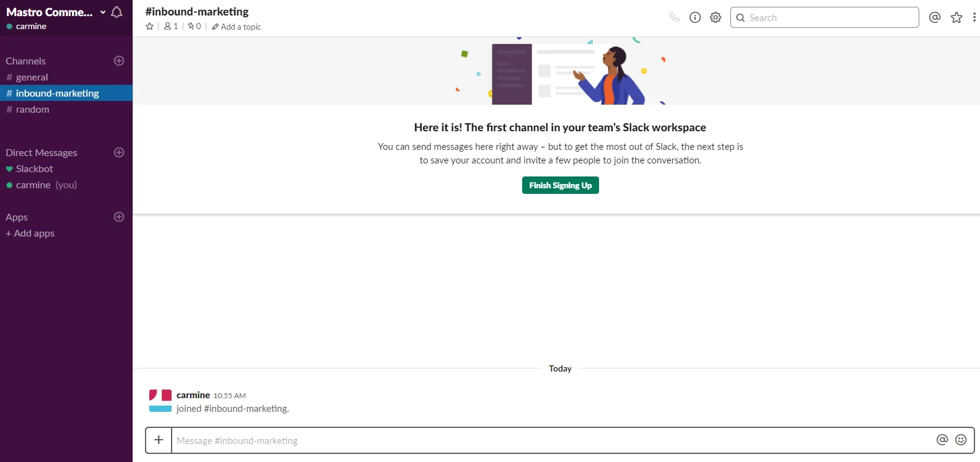The image size is (980, 462).
Task: Focus the Message #inbound-marketing input
Action: point(551,440)
